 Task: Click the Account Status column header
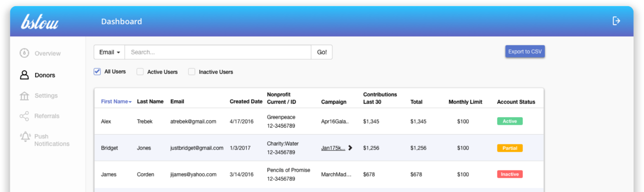point(516,102)
